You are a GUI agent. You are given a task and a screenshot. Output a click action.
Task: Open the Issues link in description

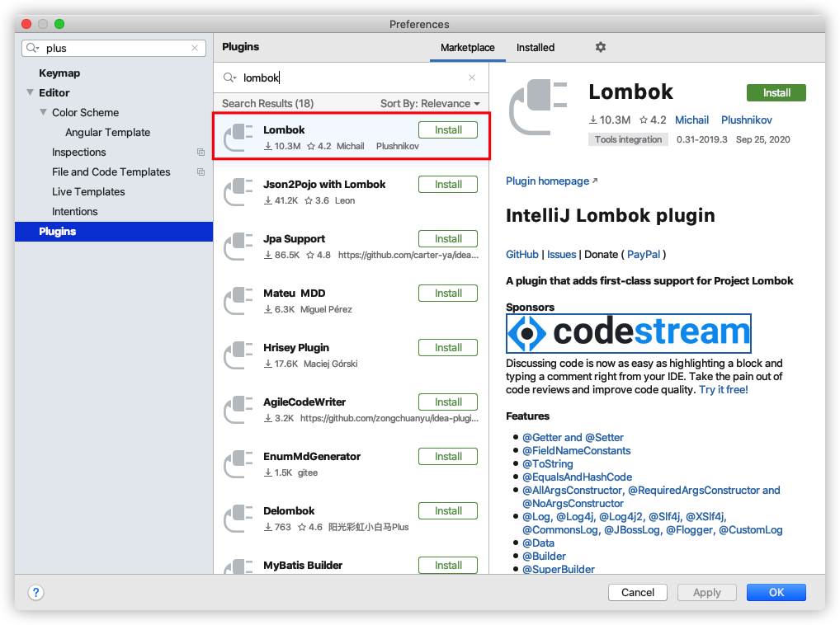click(x=561, y=255)
